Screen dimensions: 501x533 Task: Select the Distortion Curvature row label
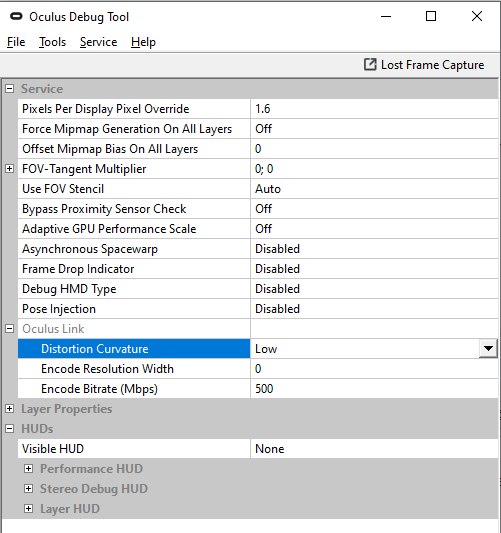(134, 349)
